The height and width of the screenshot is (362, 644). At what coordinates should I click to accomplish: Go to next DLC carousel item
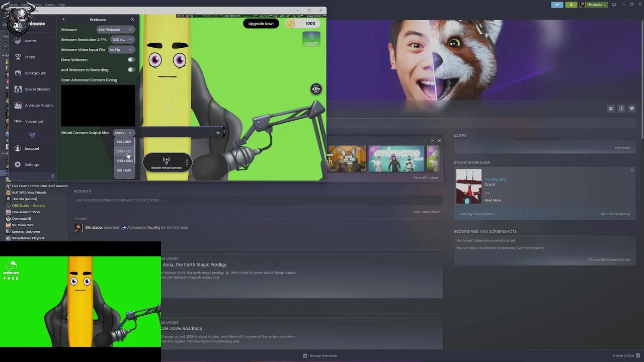coord(432,141)
